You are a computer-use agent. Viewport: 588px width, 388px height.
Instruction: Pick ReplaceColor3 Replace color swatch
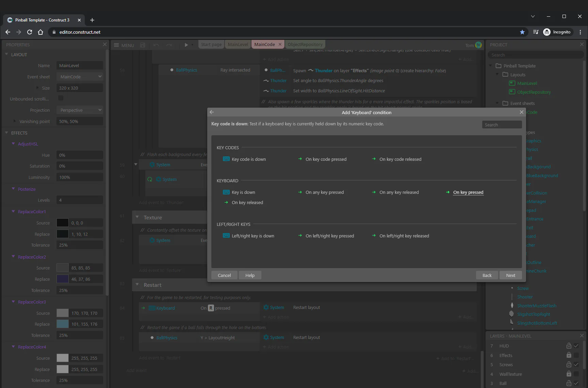click(x=62, y=324)
